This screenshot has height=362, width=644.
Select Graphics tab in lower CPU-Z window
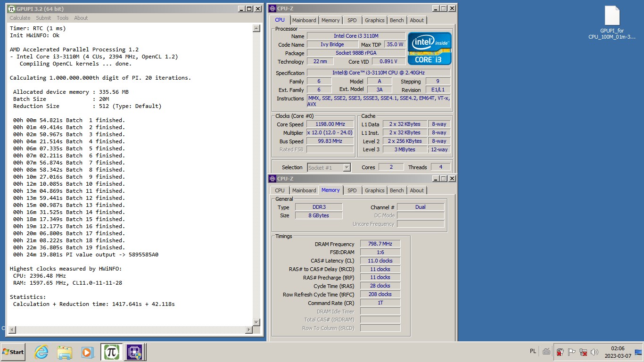(375, 190)
